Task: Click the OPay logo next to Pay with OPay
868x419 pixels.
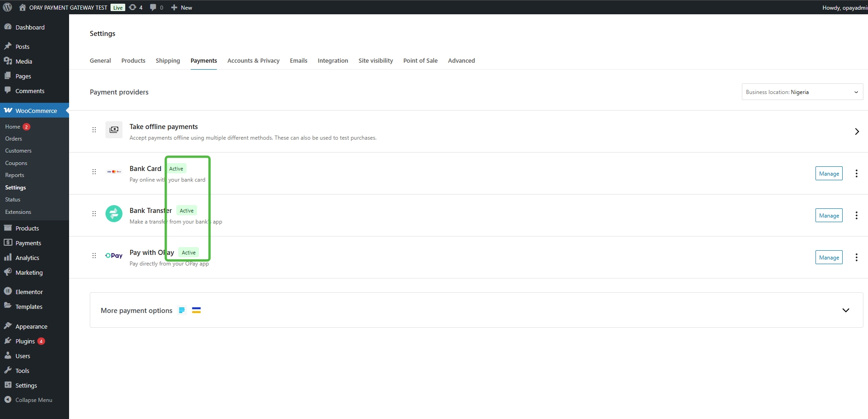Action: [x=113, y=255]
